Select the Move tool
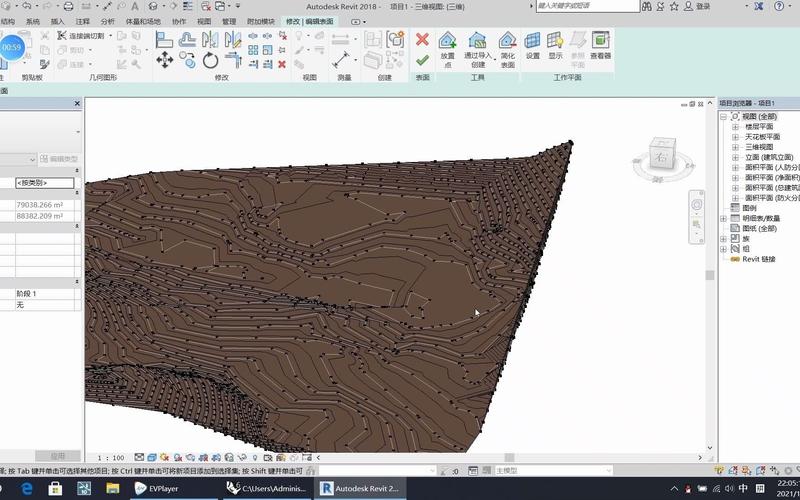The width and height of the screenshot is (800, 500). point(164,60)
